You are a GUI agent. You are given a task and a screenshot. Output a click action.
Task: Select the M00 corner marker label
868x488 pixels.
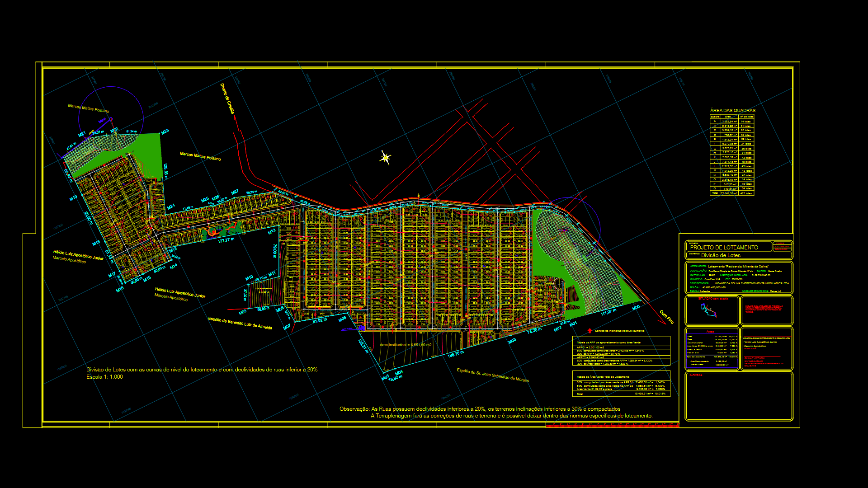pos(636,308)
